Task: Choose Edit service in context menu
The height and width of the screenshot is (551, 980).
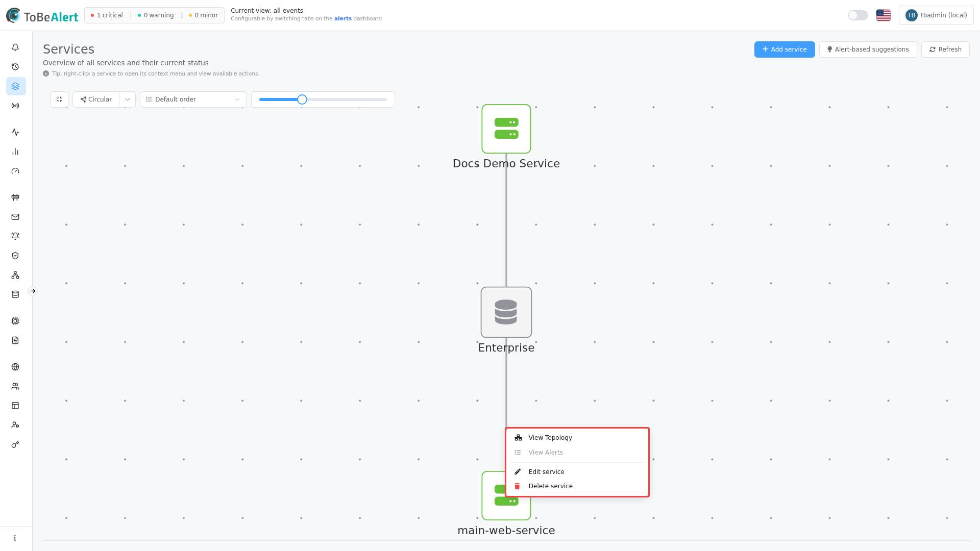Action: pyautogui.click(x=577, y=472)
